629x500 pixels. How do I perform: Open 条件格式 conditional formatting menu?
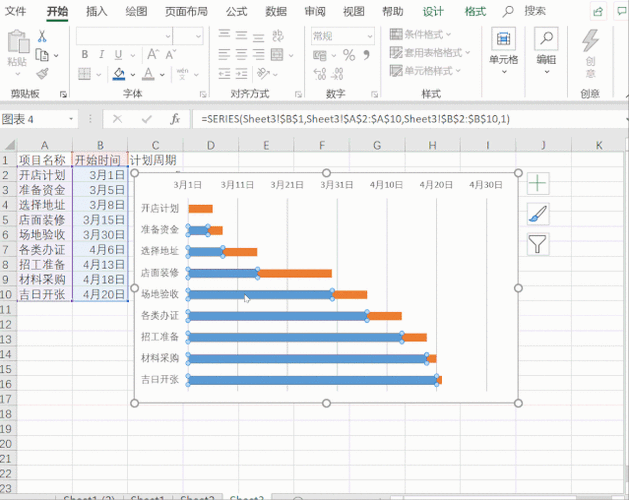pos(420,35)
